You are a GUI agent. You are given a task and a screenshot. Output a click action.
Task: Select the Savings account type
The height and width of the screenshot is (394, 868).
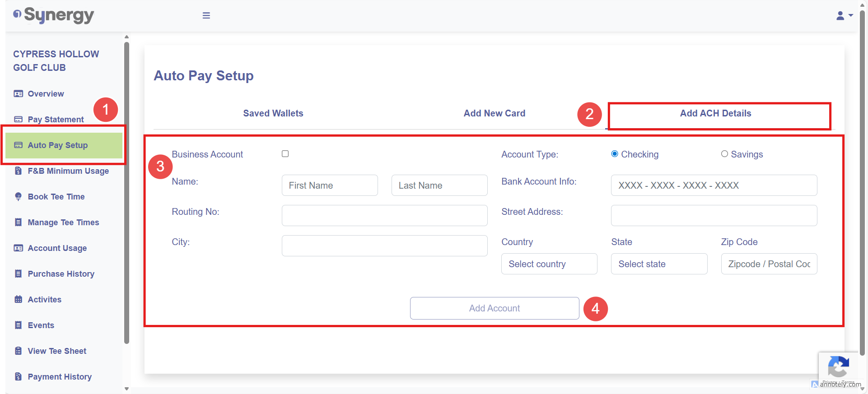point(724,154)
